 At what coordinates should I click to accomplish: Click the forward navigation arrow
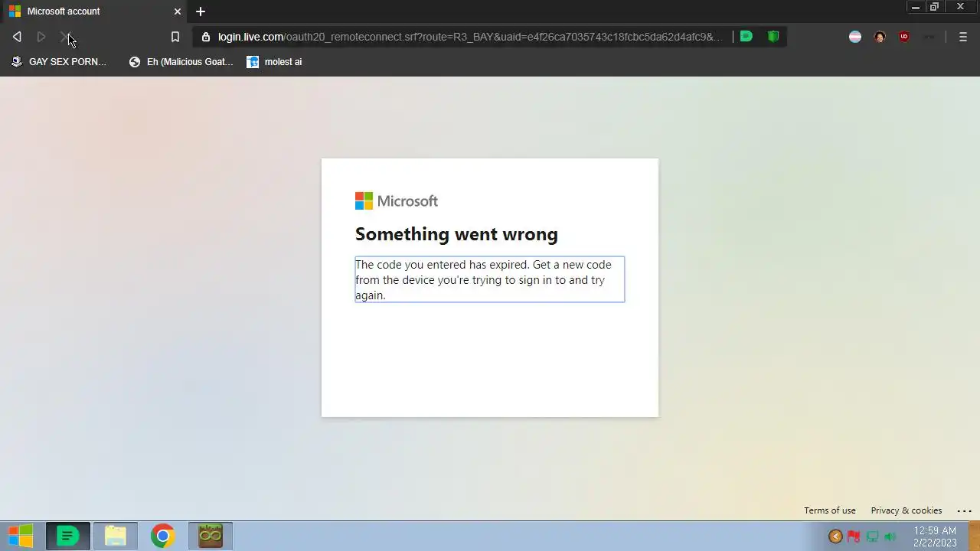[41, 37]
